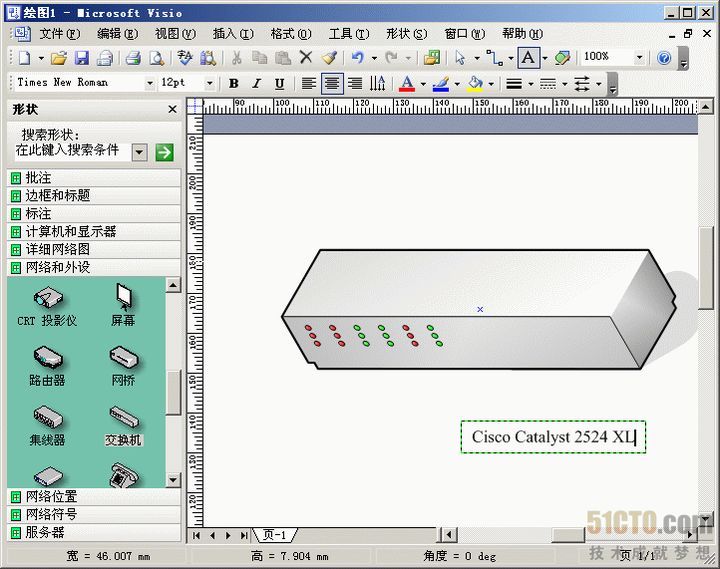720x569 pixels.
Task: Select the hub shape 集线器
Action: pos(47,426)
